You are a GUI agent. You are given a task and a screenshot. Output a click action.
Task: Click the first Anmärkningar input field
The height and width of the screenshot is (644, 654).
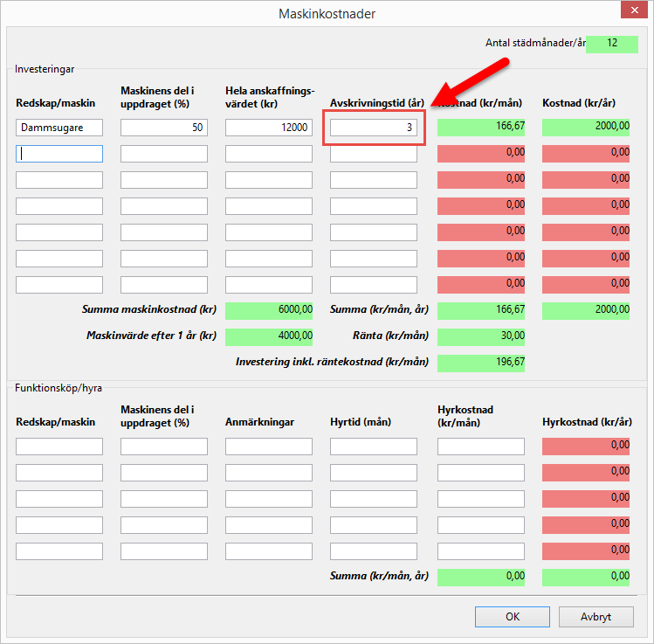269,447
